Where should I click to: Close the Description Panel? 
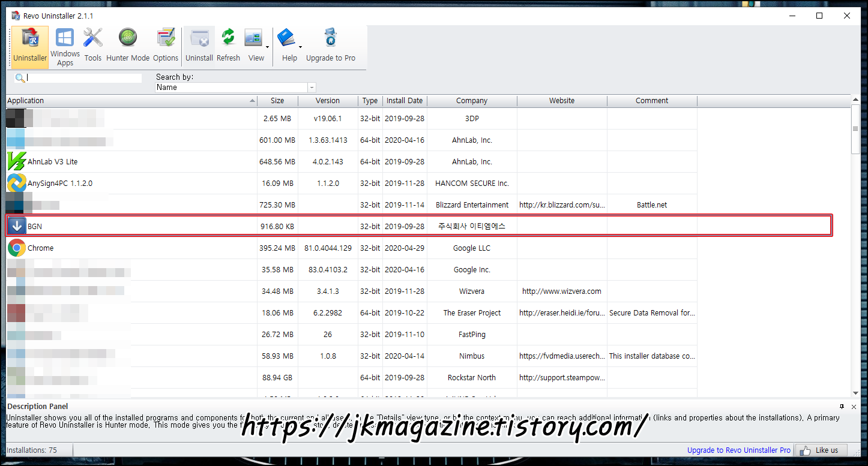854,406
